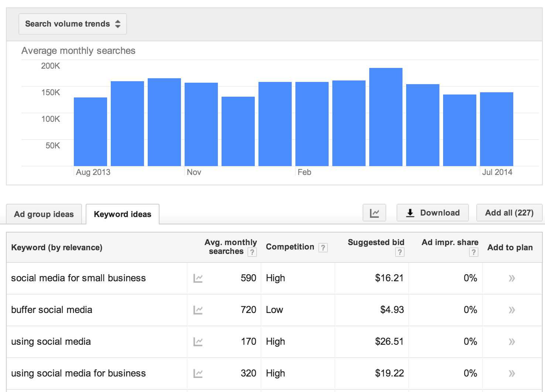Click help icon next to Competition header
This screenshot has height=392, width=545.
pos(323,248)
